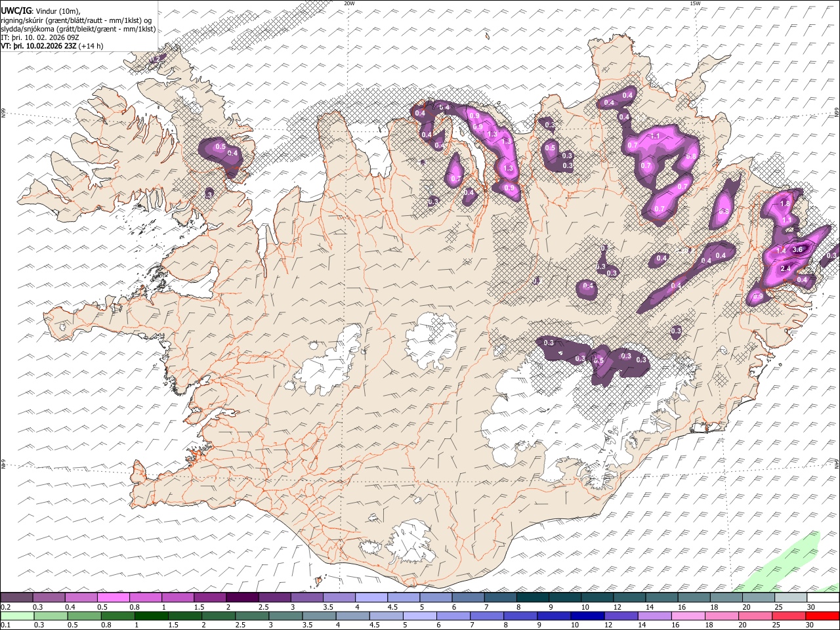Select the dark purple 0.2 swatch in upper legend
The height and width of the screenshot is (630, 840).
(16, 598)
